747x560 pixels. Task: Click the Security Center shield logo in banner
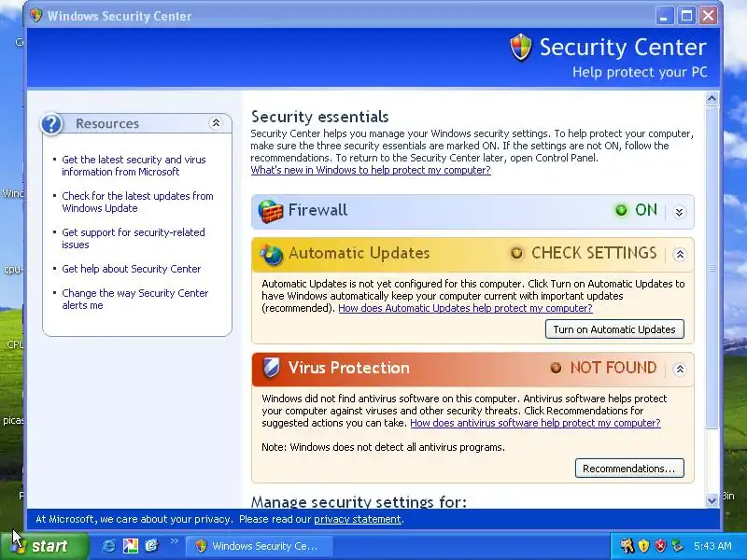tap(521, 48)
